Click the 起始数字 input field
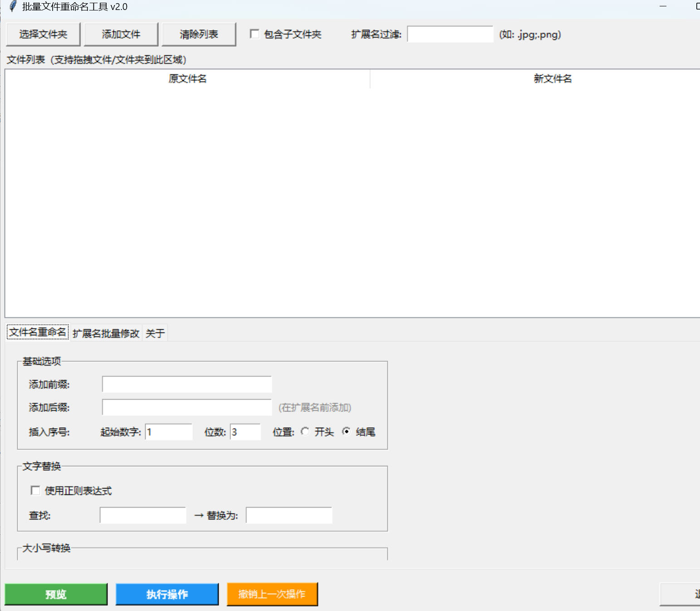The width and height of the screenshot is (700, 611). [169, 432]
